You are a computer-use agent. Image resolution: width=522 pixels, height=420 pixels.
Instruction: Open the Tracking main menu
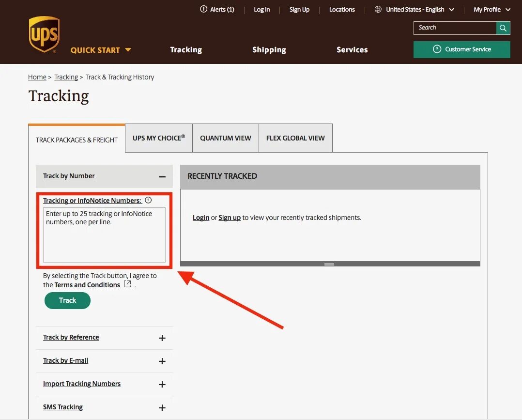click(x=186, y=50)
